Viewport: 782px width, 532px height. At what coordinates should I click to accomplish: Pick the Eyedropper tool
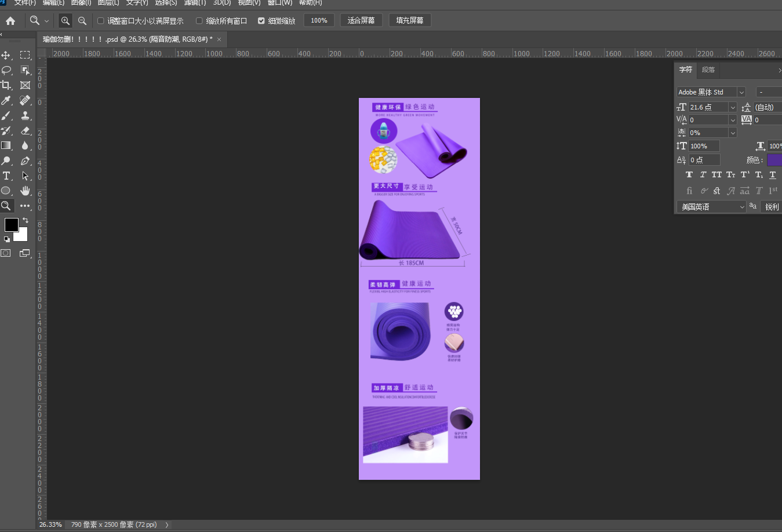click(x=6, y=100)
